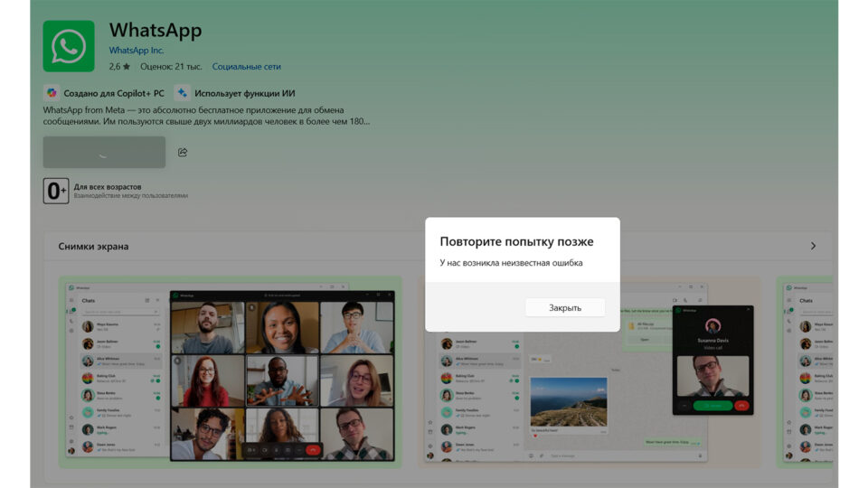The width and height of the screenshot is (868, 488).
Task: Click the WhatsApp green app logo
Action: [x=69, y=46]
